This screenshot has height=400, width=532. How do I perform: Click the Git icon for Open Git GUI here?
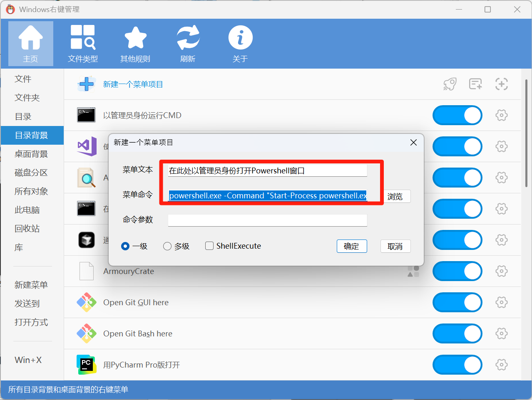tap(87, 302)
